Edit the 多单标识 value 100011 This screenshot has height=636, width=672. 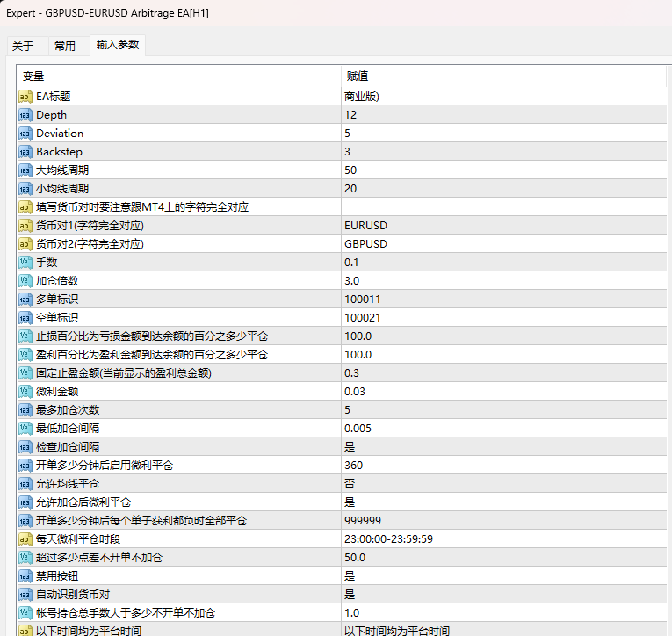point(504,300)
